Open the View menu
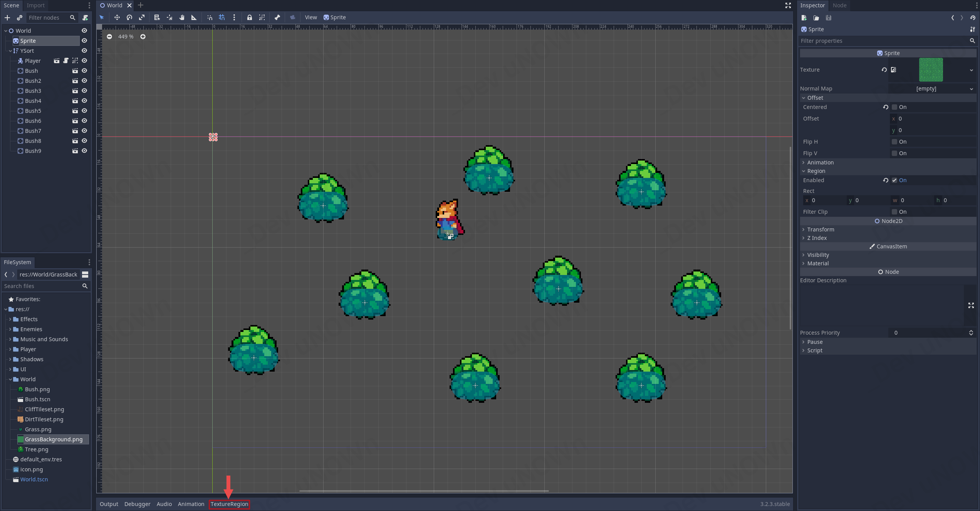The width and height of the screenshot is (980, 511). (310, 17)
